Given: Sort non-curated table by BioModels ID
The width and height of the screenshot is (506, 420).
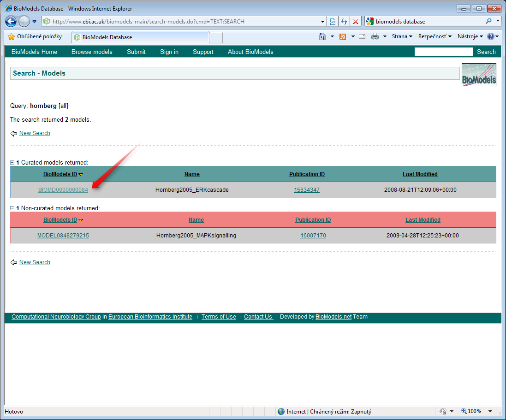Looking at the screenshot, I should click(x=60, y=220).
